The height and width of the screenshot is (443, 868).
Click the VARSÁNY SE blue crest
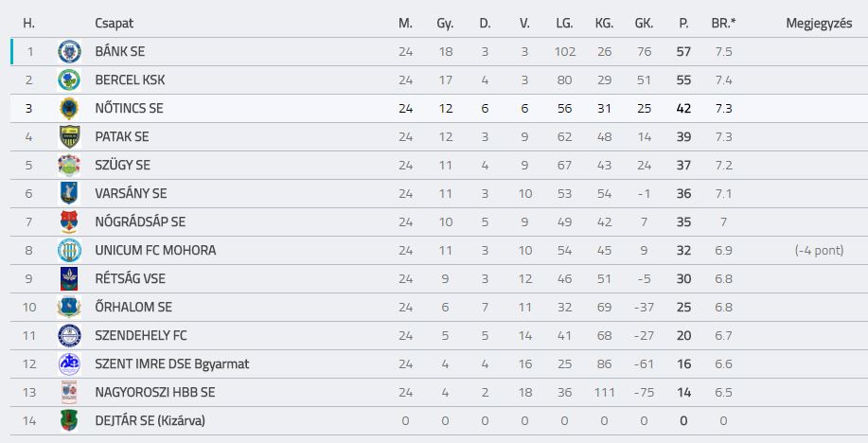point(69,193)
